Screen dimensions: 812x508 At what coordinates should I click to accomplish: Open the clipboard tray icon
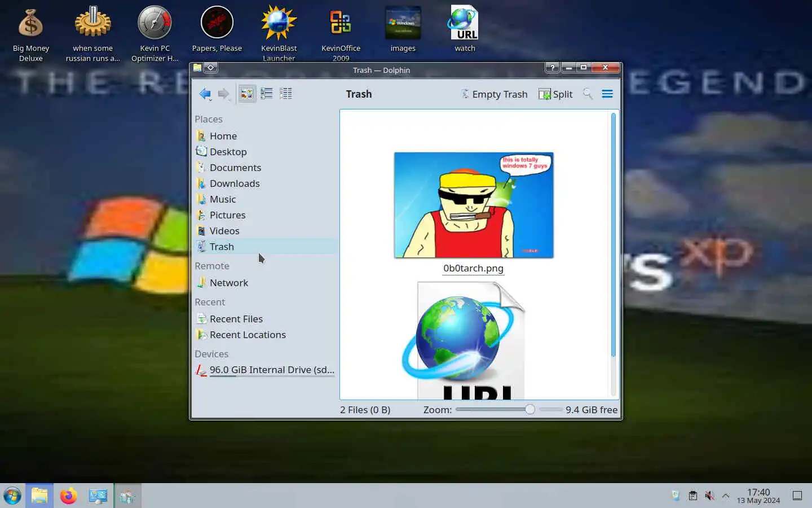pos(692,496)
